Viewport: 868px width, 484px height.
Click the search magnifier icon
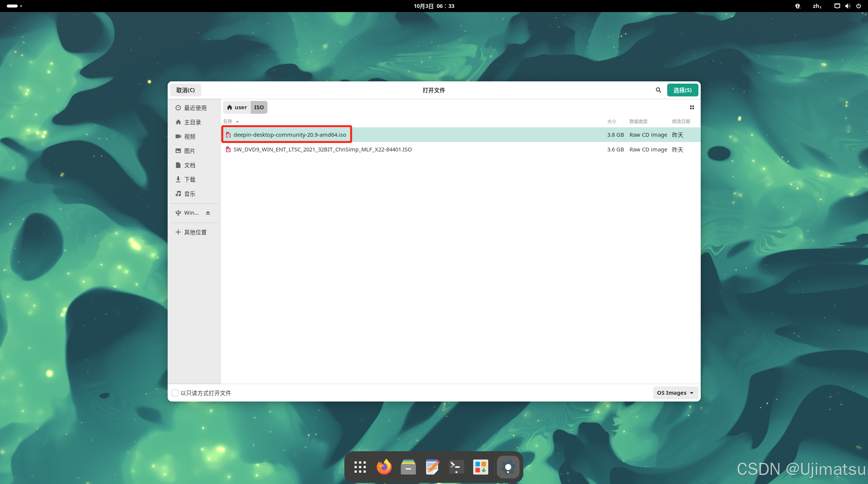(658, 90)
